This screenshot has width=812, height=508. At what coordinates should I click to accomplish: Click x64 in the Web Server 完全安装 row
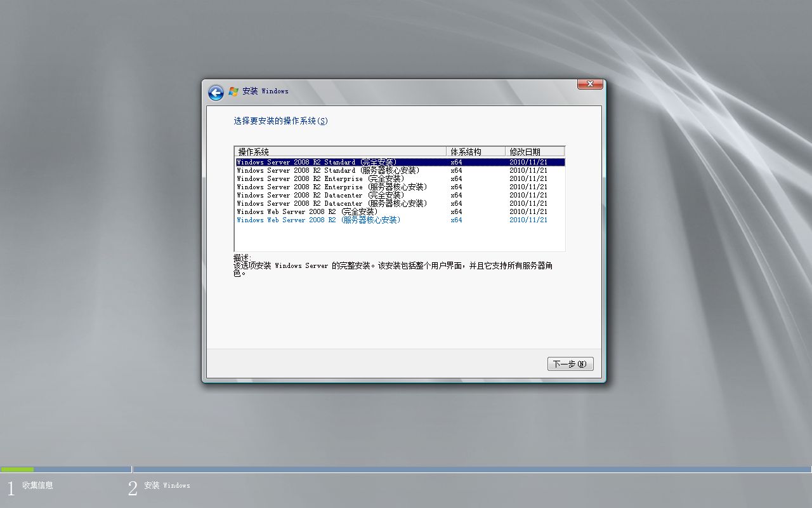click(x=456, y=211)
